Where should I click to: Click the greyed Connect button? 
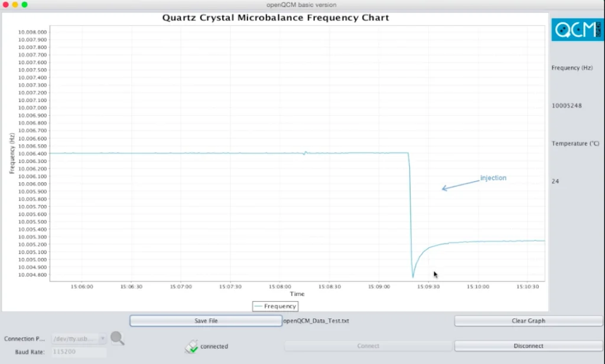tap(367, 346)
